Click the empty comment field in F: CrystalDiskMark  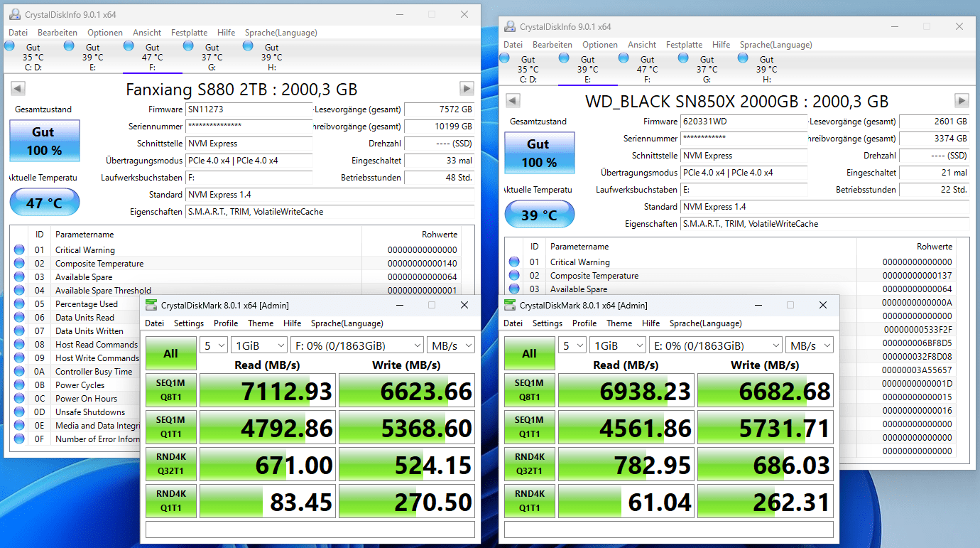click(310, 530)
